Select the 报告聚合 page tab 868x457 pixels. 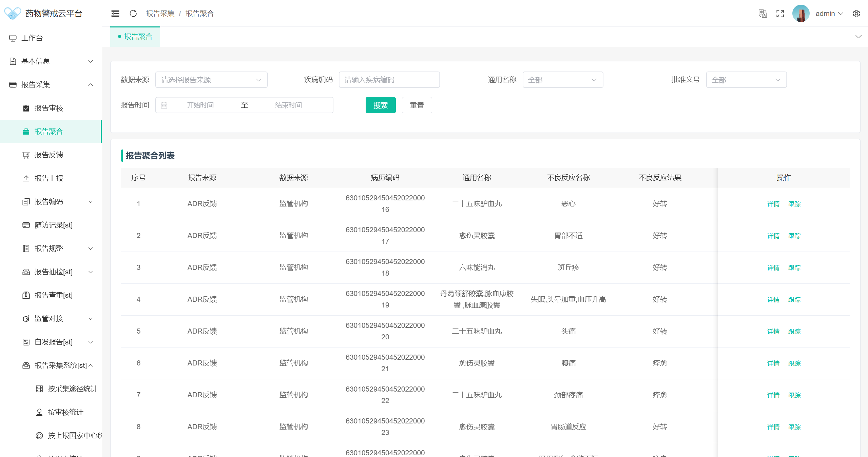[x=135, y=37]
